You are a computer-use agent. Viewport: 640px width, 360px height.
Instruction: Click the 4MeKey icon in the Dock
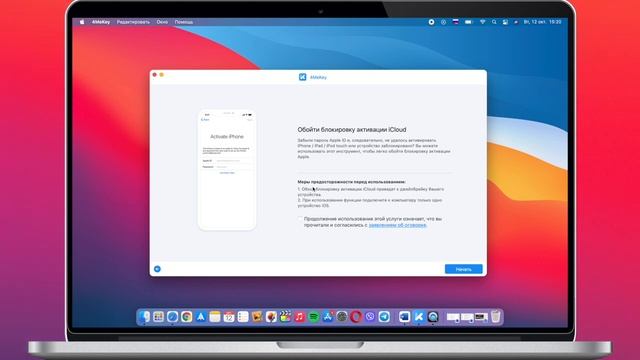[419, 316]
